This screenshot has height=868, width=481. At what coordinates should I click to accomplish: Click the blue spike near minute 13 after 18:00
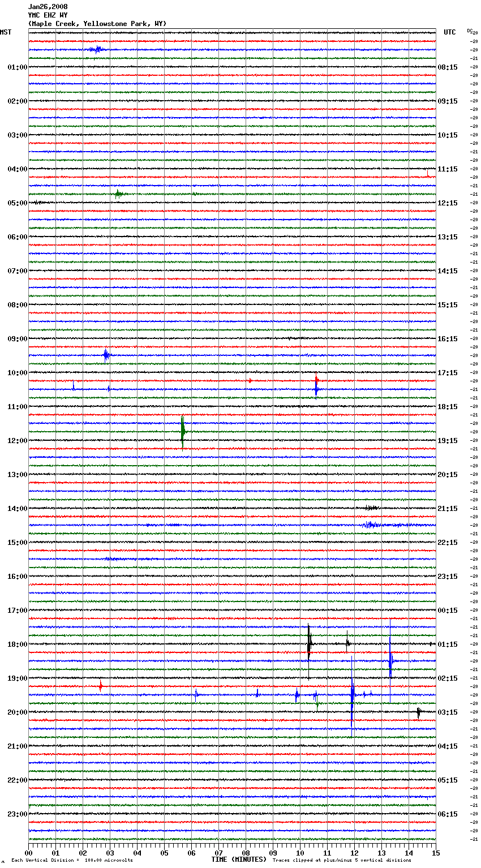(x=390, y=660)
